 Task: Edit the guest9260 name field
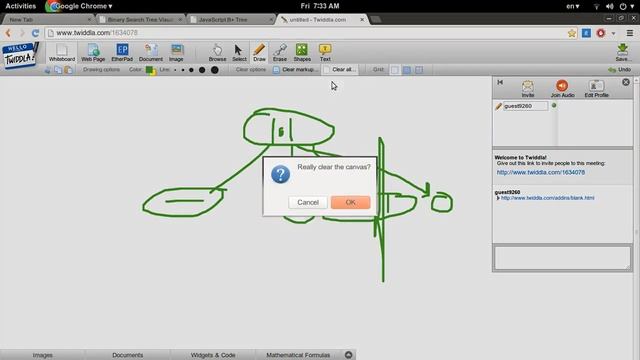[x=525, y=106]
